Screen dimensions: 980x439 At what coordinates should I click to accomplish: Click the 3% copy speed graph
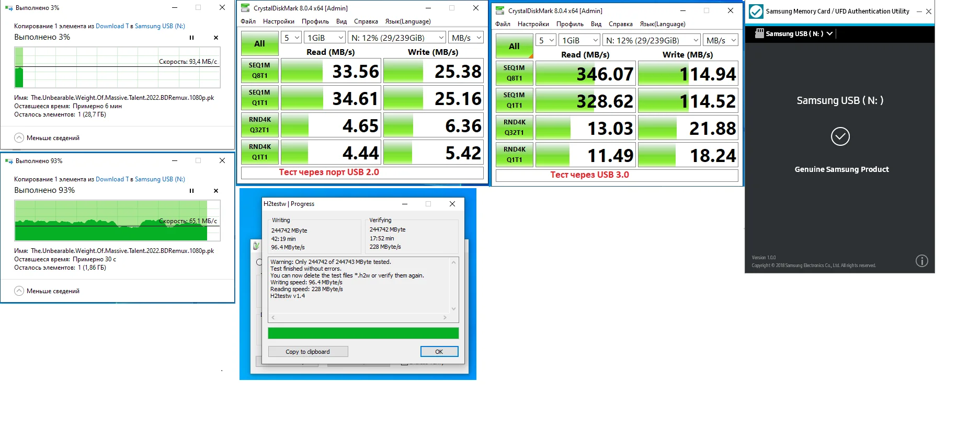click(117, 67)
